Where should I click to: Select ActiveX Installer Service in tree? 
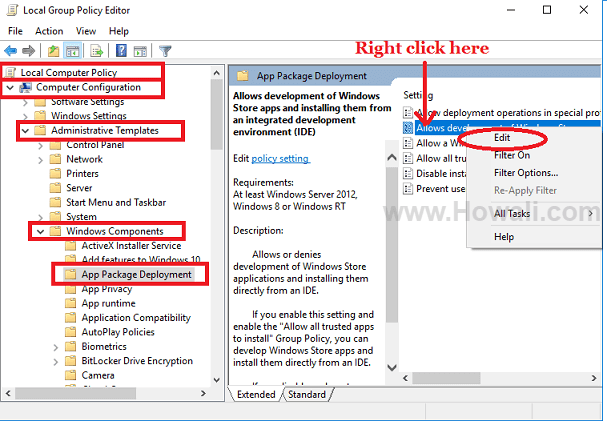[x=131, y=246]
